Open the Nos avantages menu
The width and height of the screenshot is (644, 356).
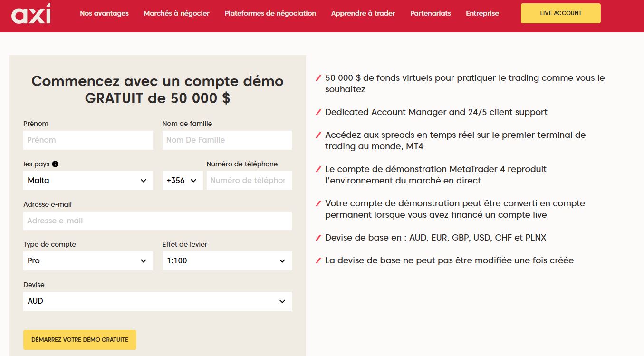(x=104, y=13)
